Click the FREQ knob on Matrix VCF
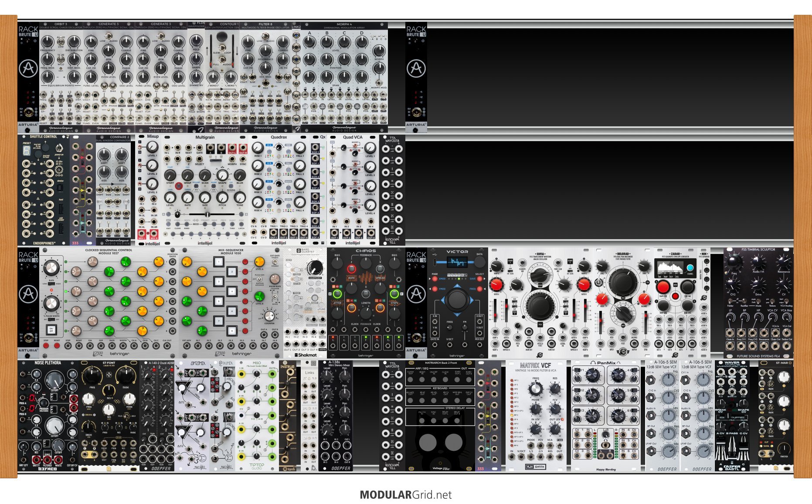Viewport: 812px width, 504px height. [x=536, y=388]
